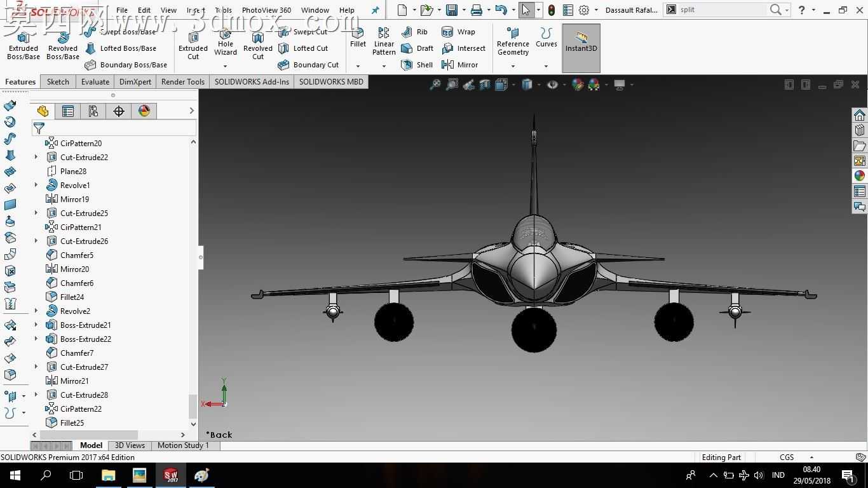Click the Save icon in the title bar
This screenshot has width=868, height=488.
click(x=452, y=10)
